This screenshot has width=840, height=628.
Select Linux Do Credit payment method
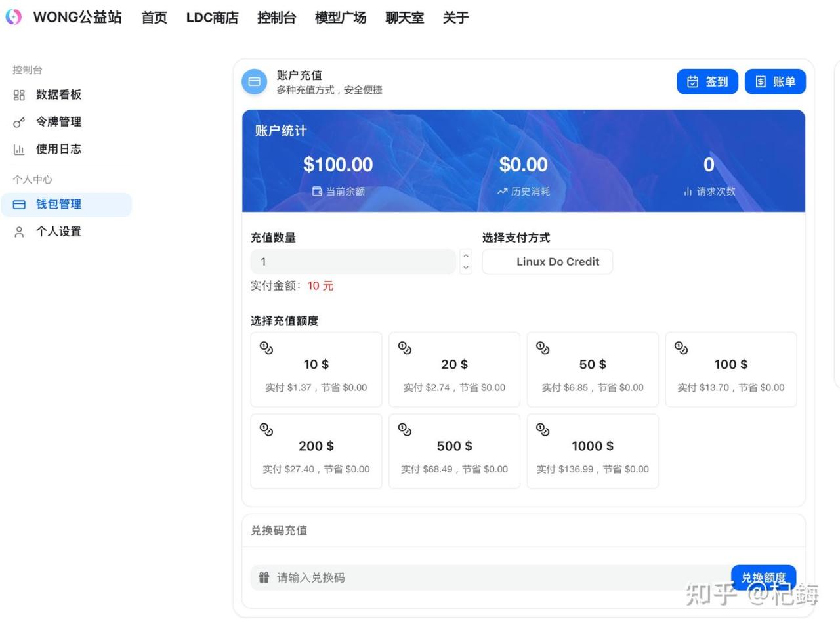point(547,262)
